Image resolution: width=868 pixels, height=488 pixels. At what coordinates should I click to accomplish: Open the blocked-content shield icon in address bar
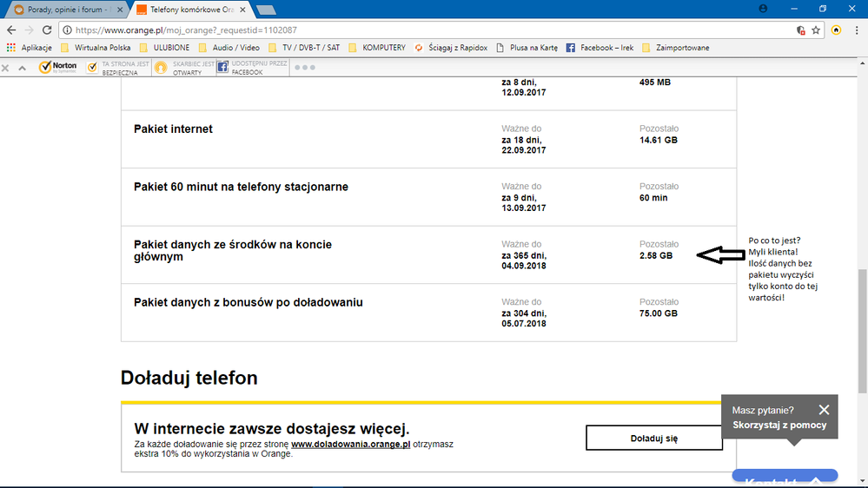(800, 30)
